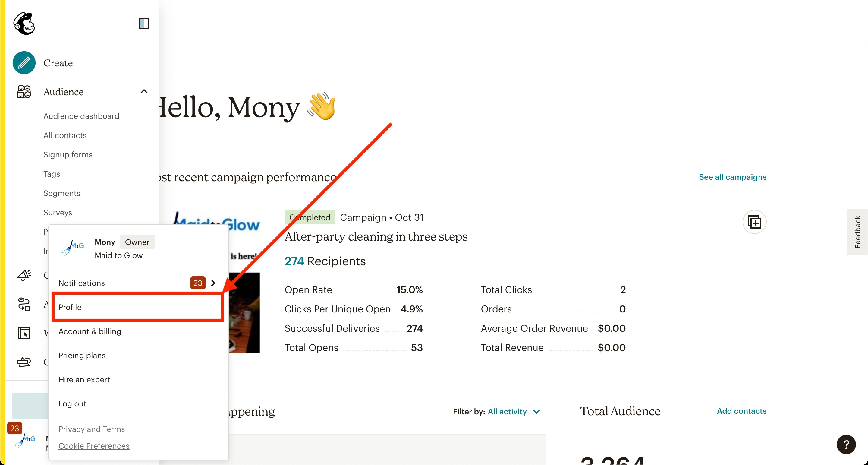Select Account & billing menu item
The width and height of the screenshot is (868, 465).
90,331
